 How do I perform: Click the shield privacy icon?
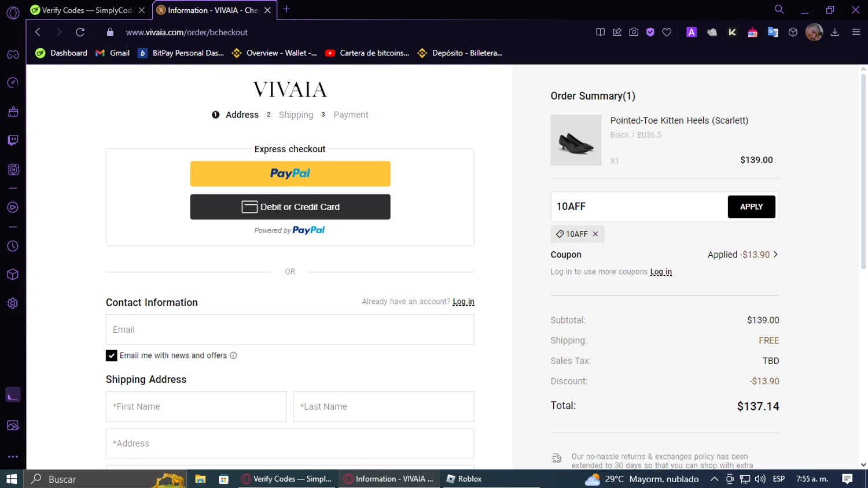pos(650,32)
